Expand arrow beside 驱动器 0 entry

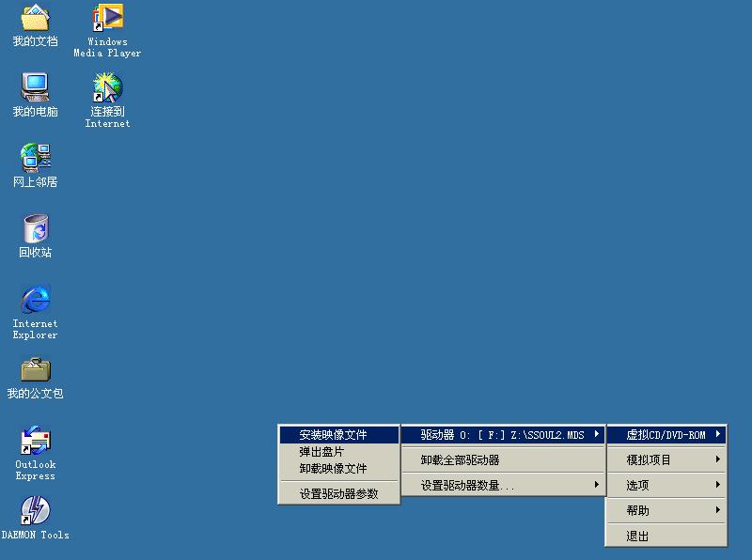pos(597,434)
